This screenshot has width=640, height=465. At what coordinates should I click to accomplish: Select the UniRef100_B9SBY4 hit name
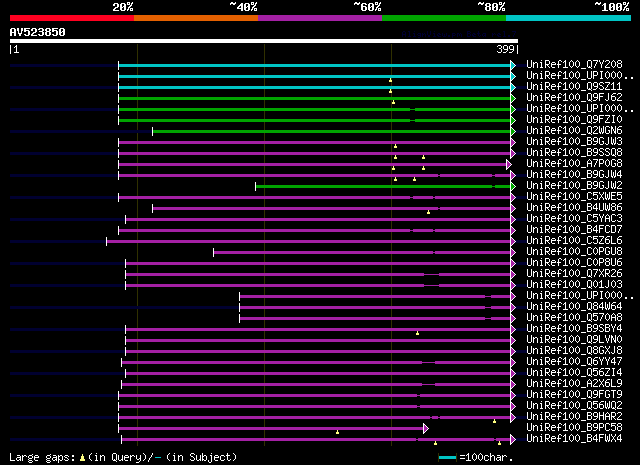point(574,329)
